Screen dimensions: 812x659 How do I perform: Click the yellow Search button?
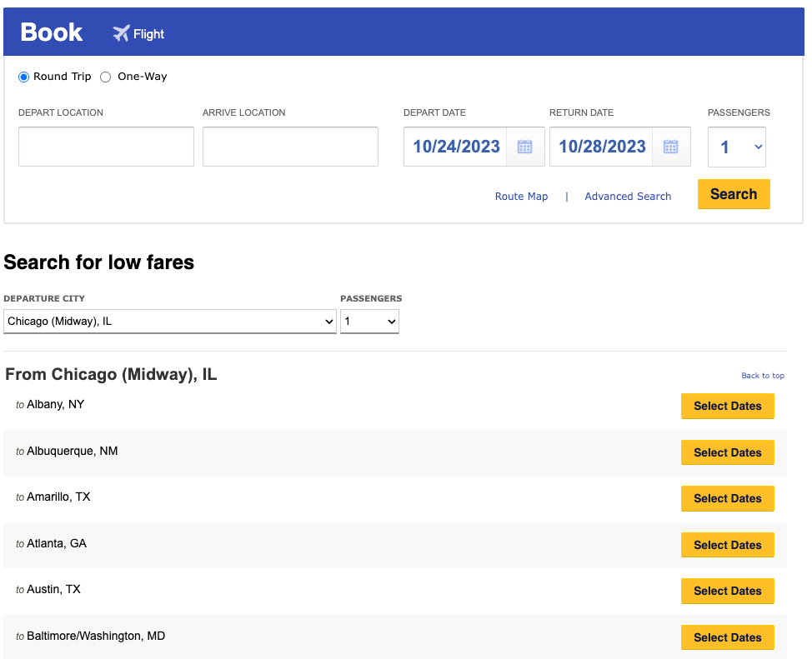(733, 194)
